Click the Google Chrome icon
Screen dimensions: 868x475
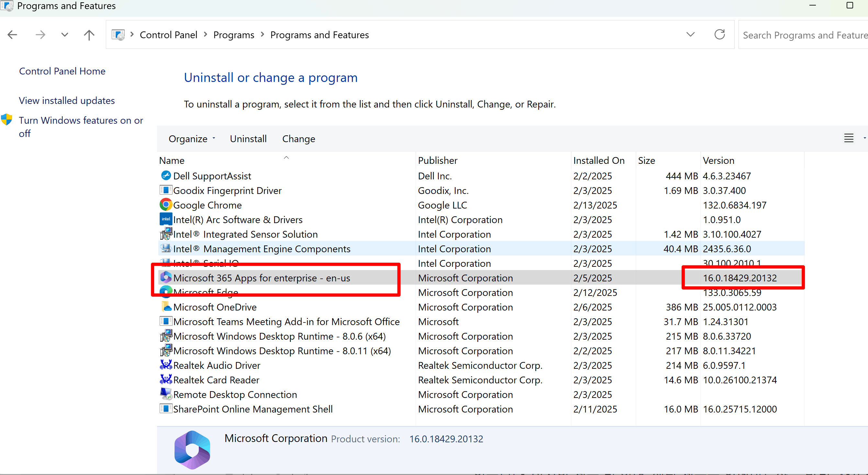coord(166,205)
